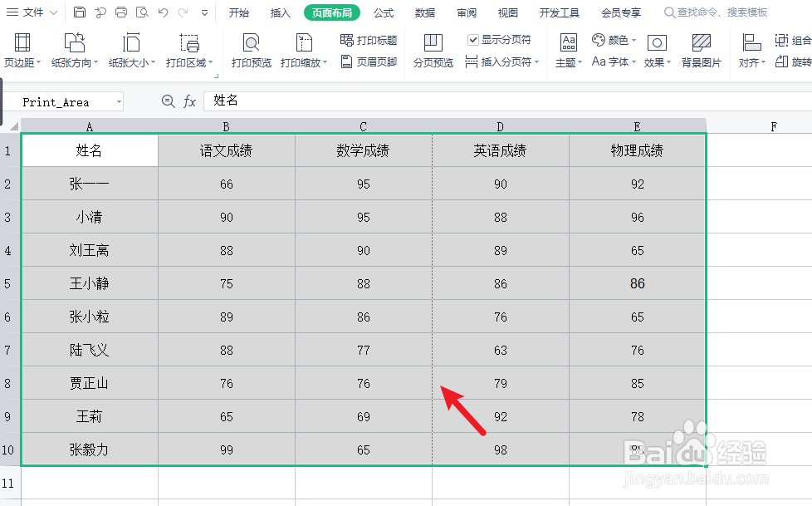Select row 5 header
This screenshot has width=812, height=506.
point(7,283)
